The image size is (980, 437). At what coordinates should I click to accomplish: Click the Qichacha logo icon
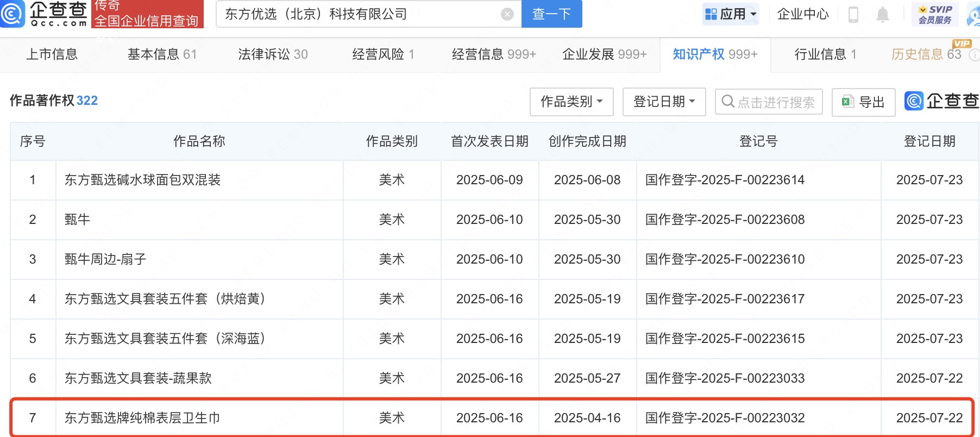click(12, 14)
